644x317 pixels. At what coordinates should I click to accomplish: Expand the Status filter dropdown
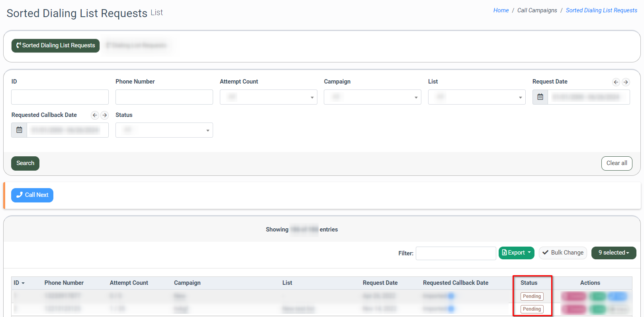pyautogui.click(x=164, y=130)
